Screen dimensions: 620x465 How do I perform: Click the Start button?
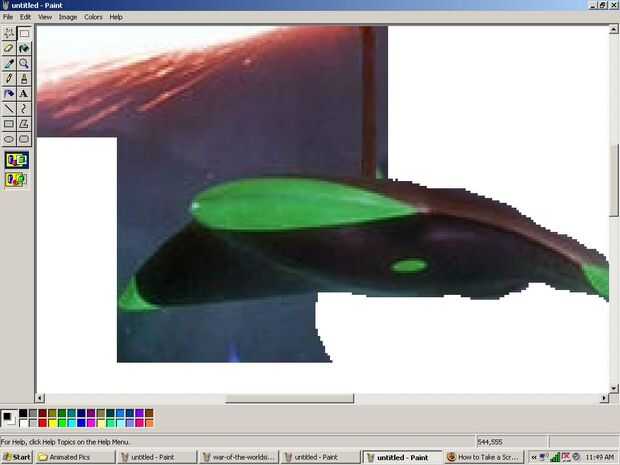tap(17, 457)
